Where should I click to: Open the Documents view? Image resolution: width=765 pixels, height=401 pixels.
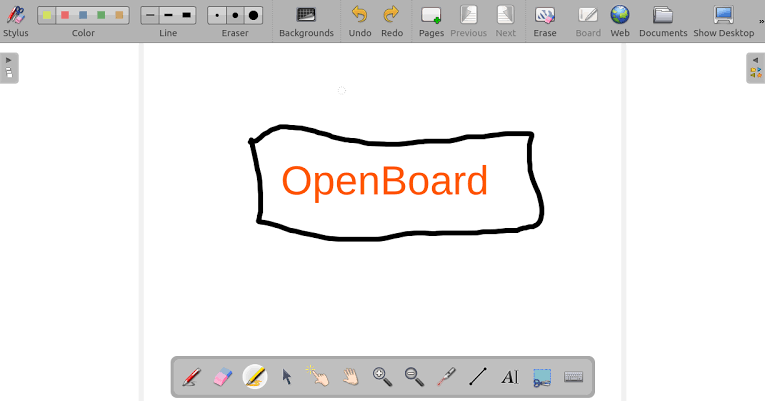pos(663,21)
